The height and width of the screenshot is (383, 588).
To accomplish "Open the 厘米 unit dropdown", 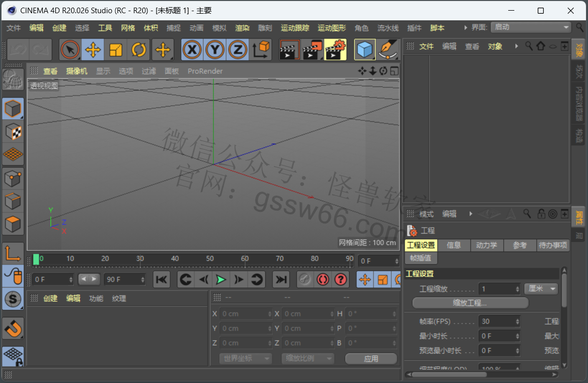I will click(541, 289).
